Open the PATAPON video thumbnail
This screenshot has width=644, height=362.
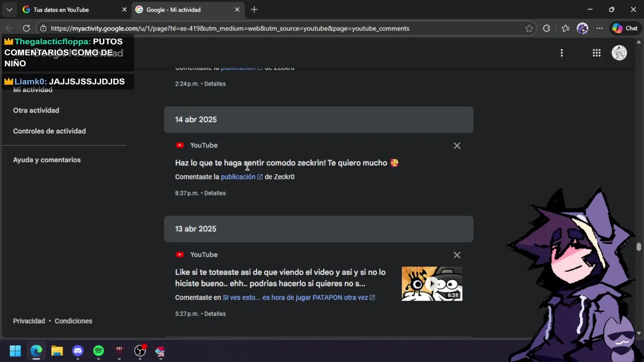click(x=432, y=284)
